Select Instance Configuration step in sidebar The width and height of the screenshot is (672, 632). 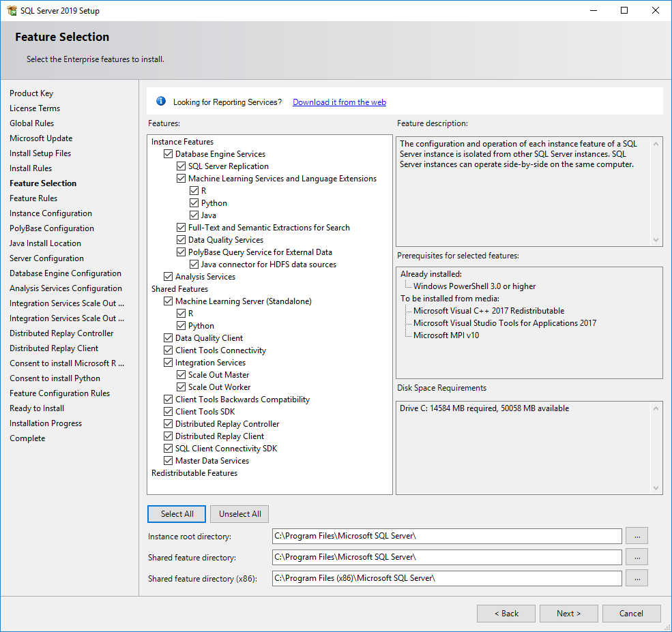pos(50,213)
